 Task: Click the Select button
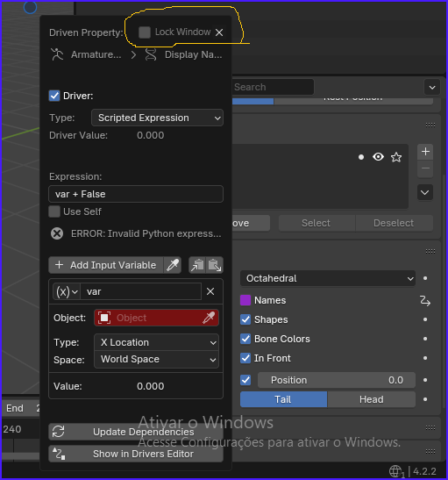click(316, 223)
